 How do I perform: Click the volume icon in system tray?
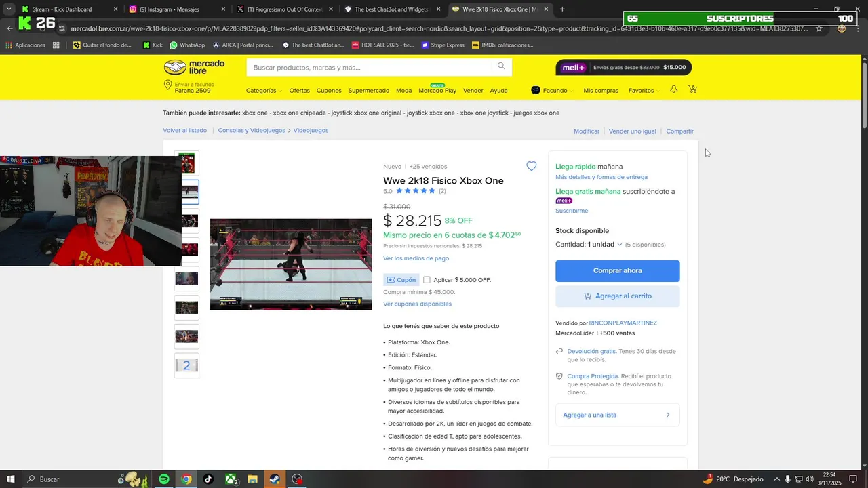[809, 479]
